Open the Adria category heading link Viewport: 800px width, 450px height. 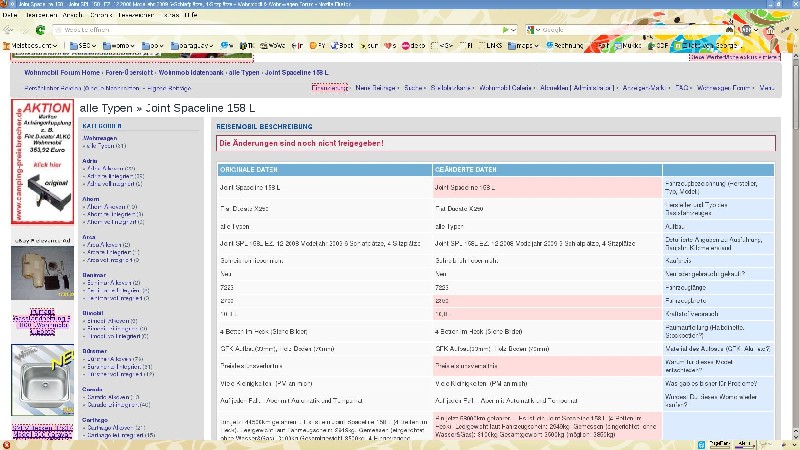coord(90,161)
